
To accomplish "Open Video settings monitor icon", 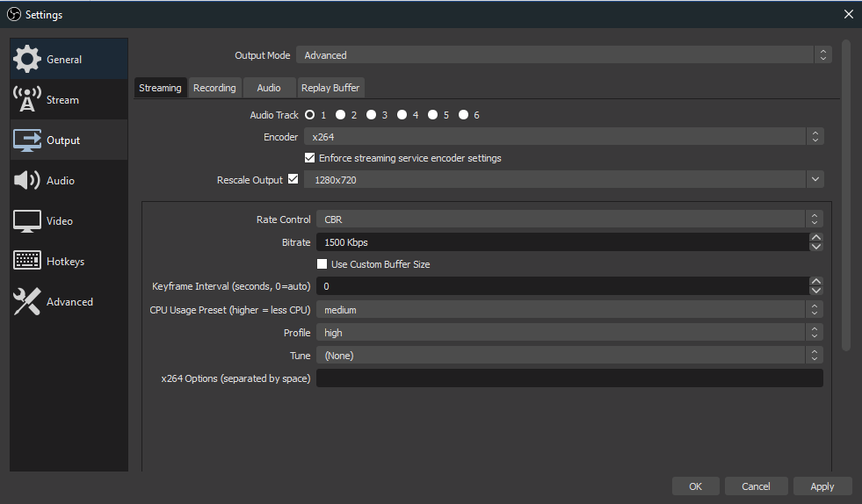I will pyautogui.click(x=27, y=221).
